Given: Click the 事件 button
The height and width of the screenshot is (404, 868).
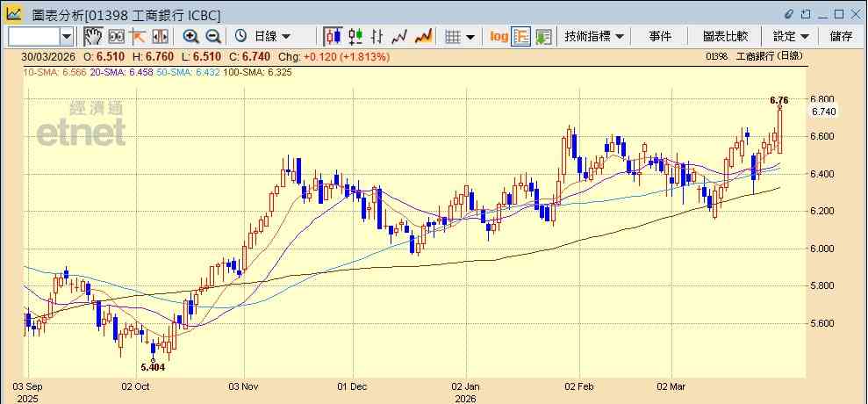Looking at the screenshot, I should (660, 37).
